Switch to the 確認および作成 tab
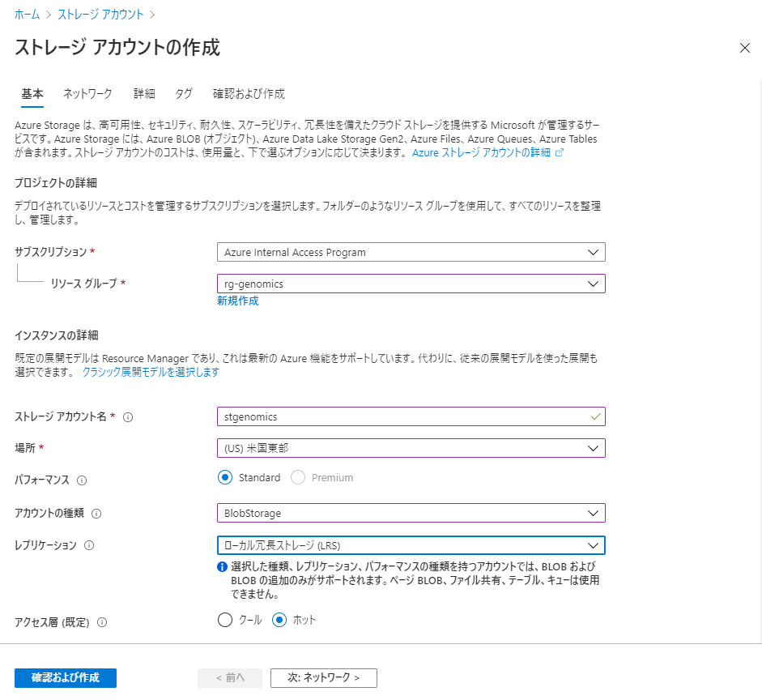Image resolution: width=762 pixels, height=700 pixels. point(249,94)
